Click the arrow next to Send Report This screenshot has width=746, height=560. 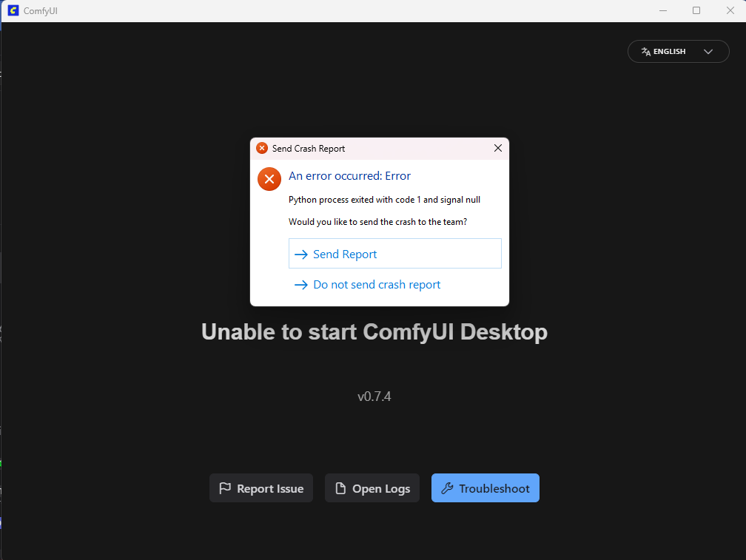pyautogui.click(x=301, y=254)
